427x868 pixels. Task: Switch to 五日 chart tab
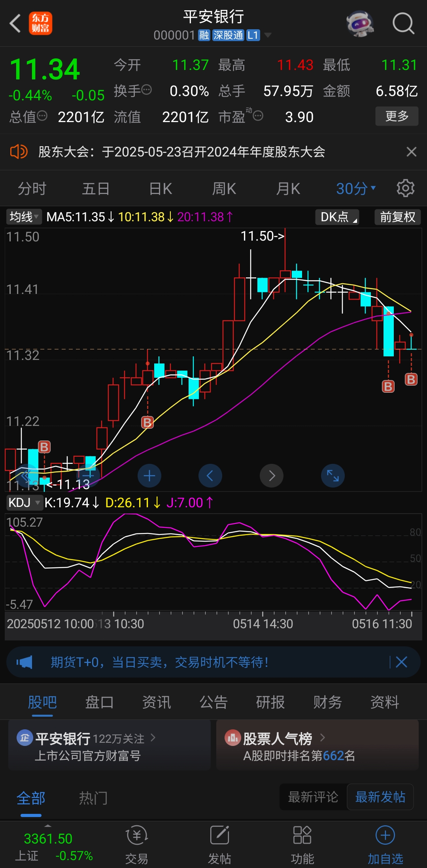pos(96,189)
